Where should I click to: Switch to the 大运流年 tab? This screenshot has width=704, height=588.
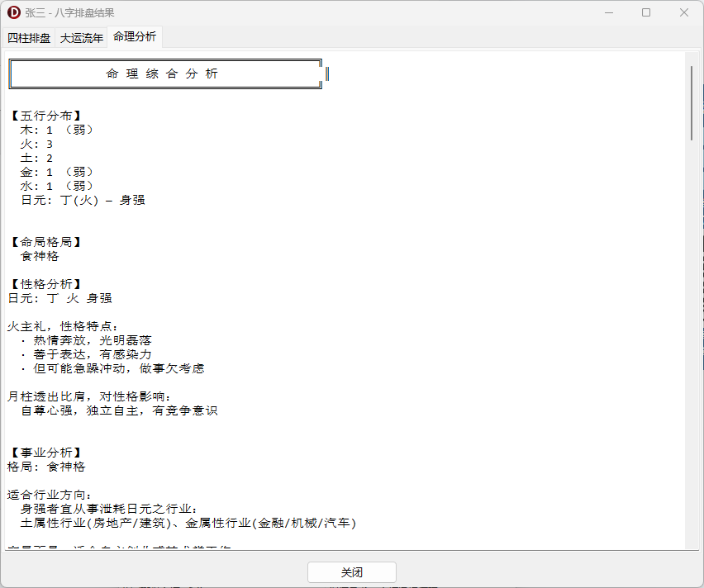click(x=81, y=37)
